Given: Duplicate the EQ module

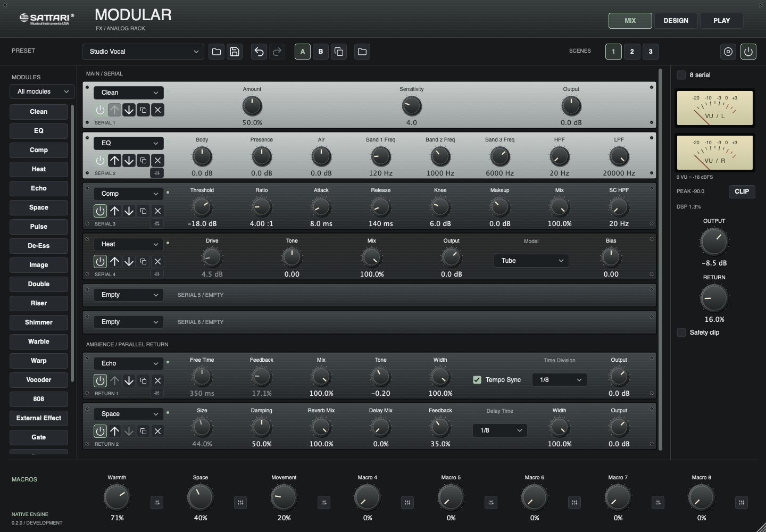Looking at the screenshot, I should (x=143, y=161).
